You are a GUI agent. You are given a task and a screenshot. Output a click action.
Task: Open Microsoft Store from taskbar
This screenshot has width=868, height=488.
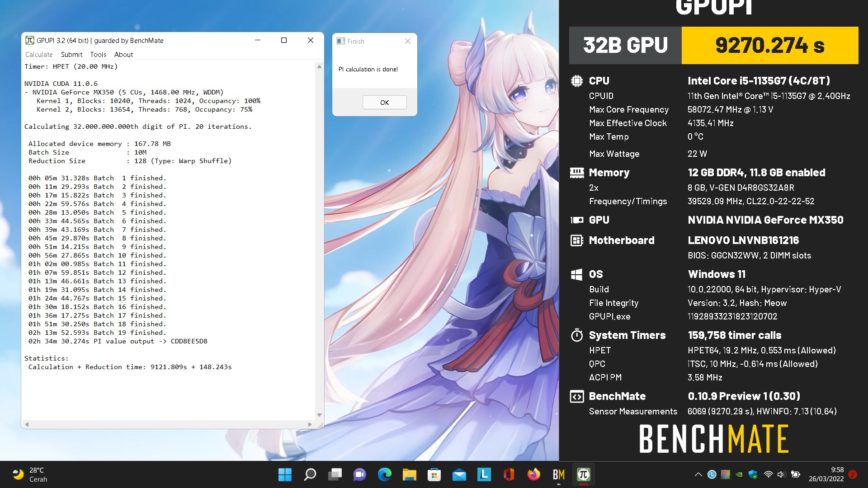(434, 474)
